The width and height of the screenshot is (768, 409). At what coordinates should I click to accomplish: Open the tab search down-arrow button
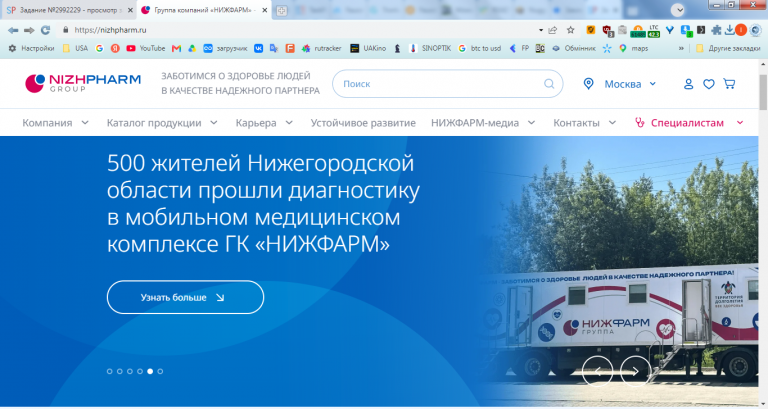point(678,10)
